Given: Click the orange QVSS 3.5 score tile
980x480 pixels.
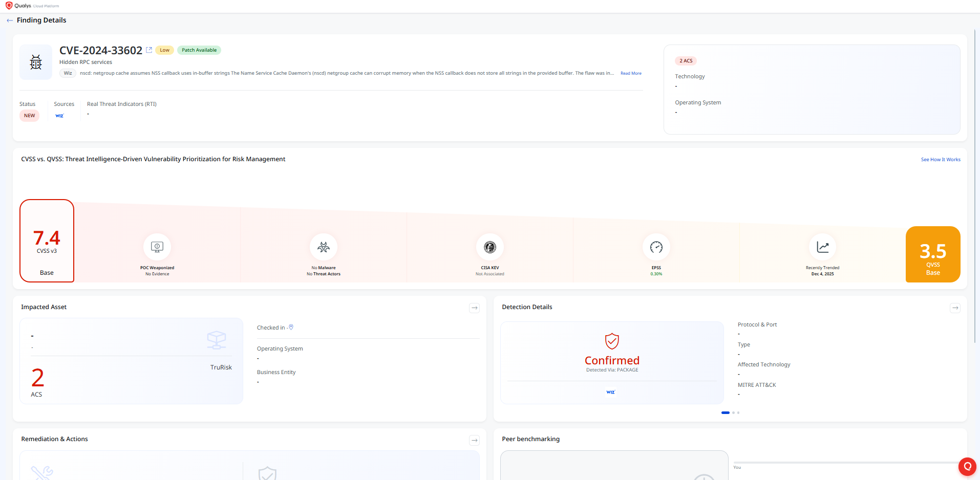Looking at the screenshot, I should click(x=932, y=254).
